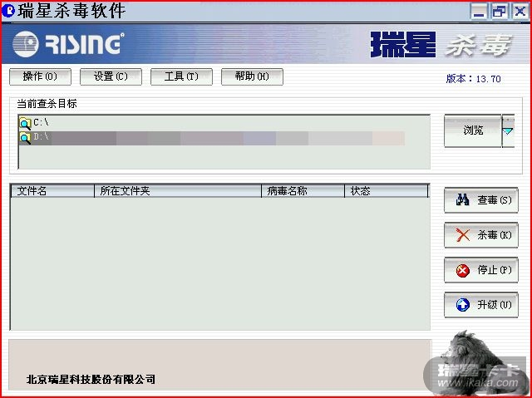This screenshot has height=398, width=532.
Task: Select the D:\ scan target
Action: 212,138
